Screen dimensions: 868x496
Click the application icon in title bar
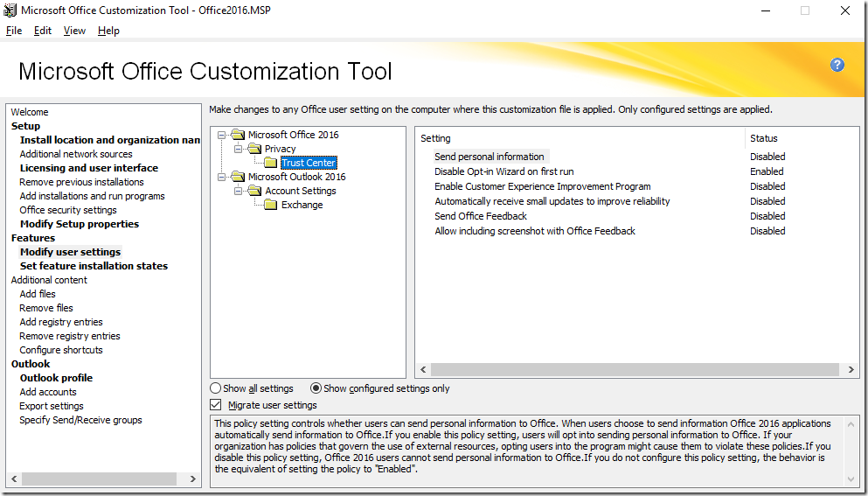tap(10, 10)
